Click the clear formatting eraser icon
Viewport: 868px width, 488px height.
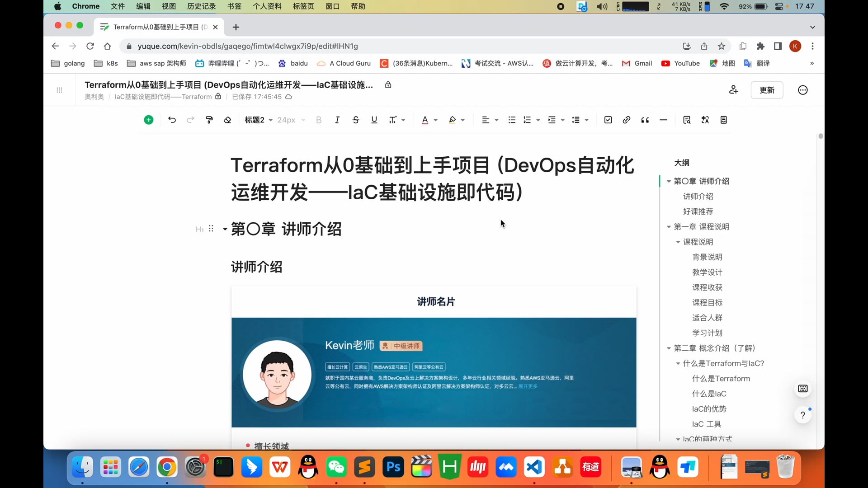point(227,120)
